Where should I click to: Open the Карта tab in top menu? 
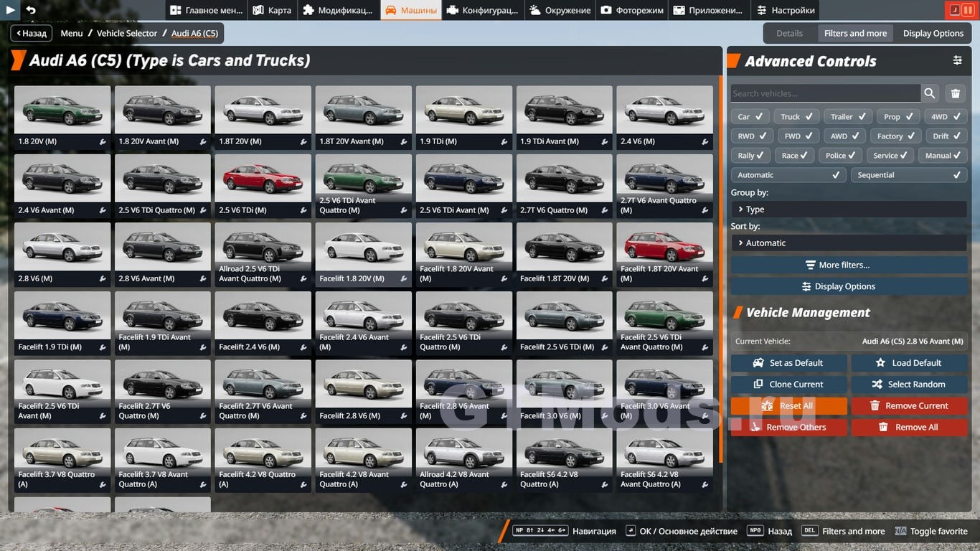click(x=273, y=10)
